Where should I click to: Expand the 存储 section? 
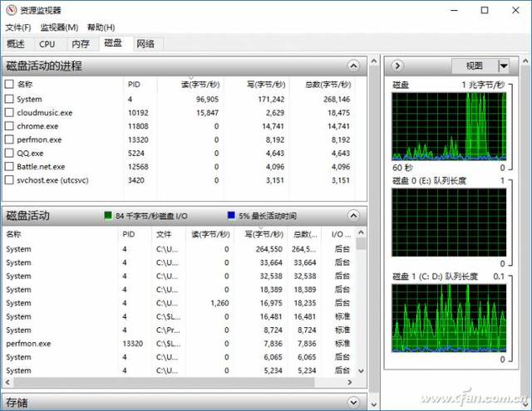pyautogui.click(x=354, y=403)
